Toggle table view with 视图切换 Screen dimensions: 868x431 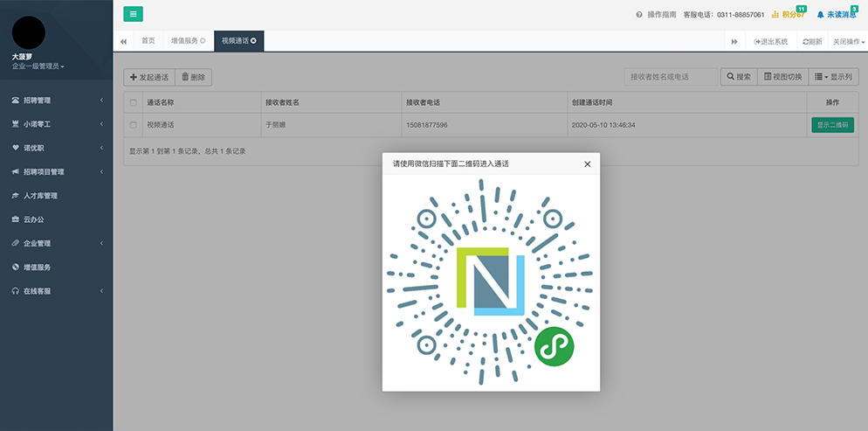click(782, 77)
